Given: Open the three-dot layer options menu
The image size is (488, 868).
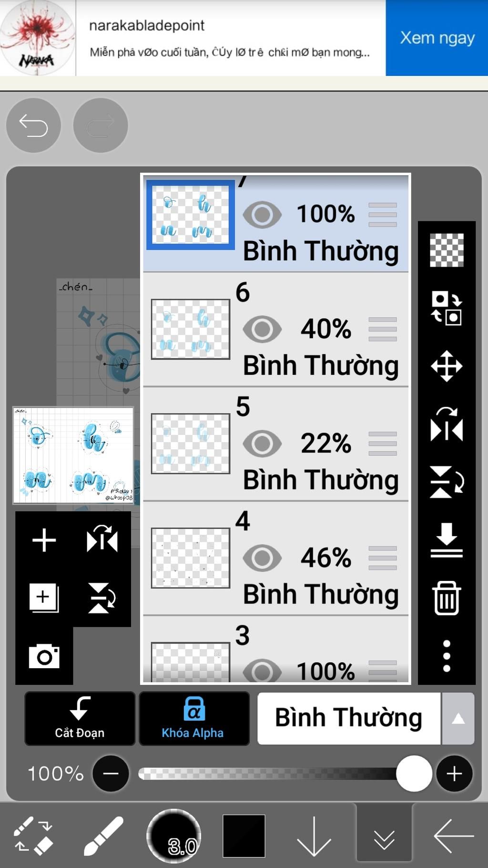Looking at the screenshot, I should [x=447, y=656].
